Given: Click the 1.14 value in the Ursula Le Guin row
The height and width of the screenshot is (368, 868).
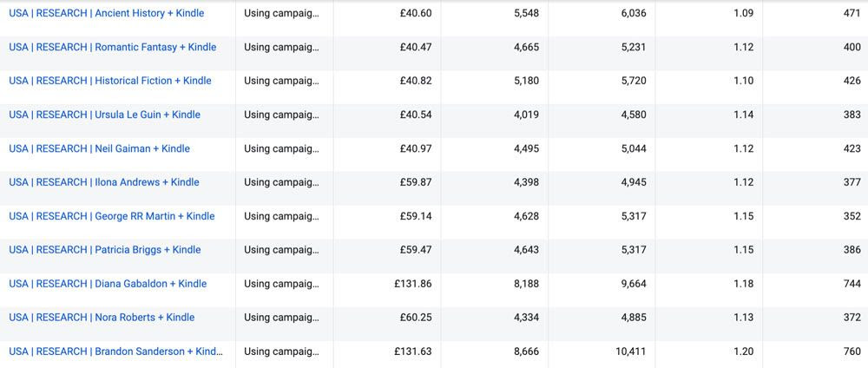Looking at the screenshot, I should click(x=743, y=115).
